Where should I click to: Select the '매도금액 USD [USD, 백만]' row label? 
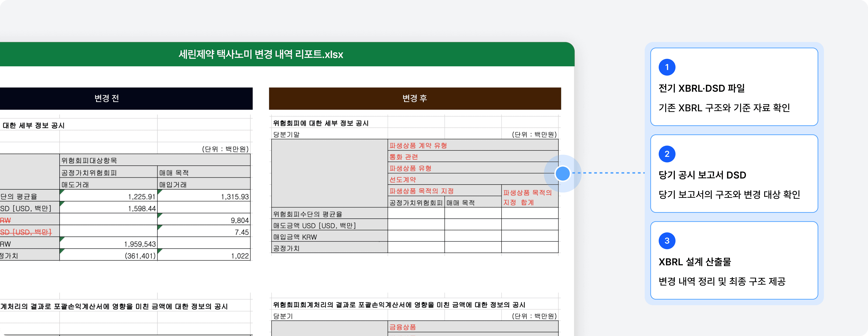[x=330, y=225]
